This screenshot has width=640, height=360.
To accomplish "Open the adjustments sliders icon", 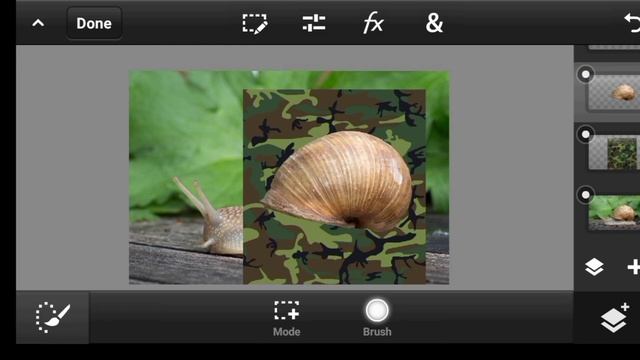I will click(314, 23).
